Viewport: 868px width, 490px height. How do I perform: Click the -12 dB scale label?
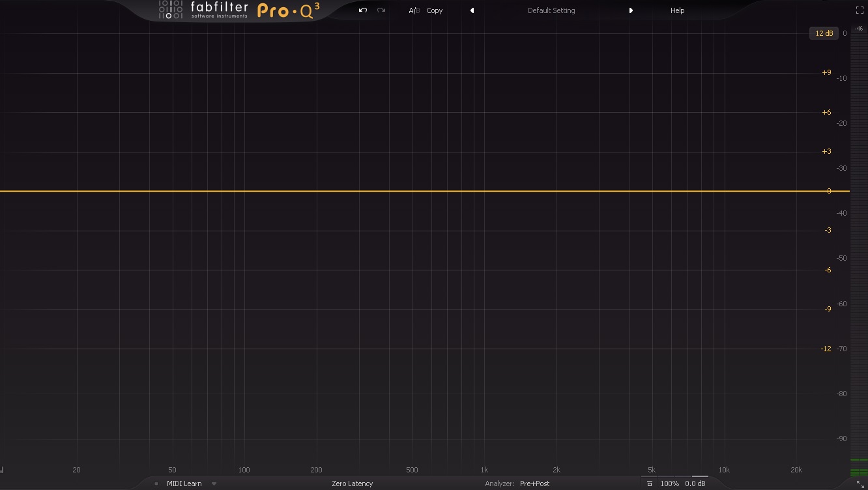coord(826,349)
